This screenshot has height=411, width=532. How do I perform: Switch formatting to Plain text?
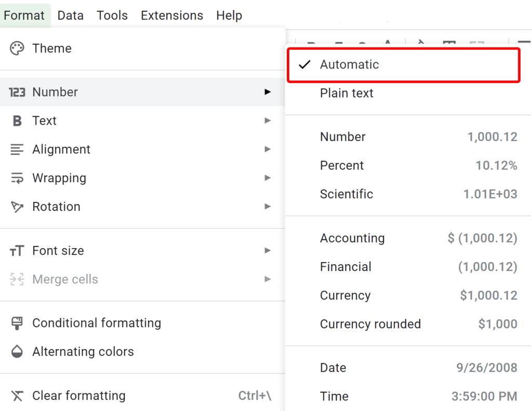347,93
